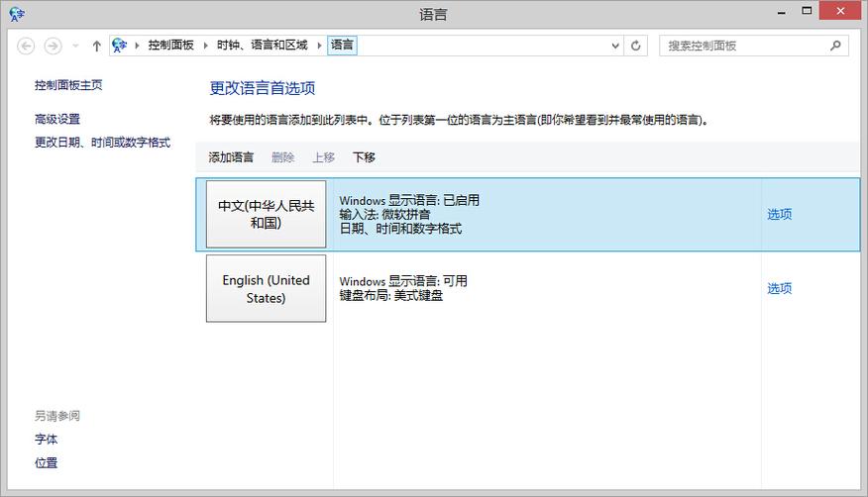Click the 更改语言首选项 heading

pos(263,88)
